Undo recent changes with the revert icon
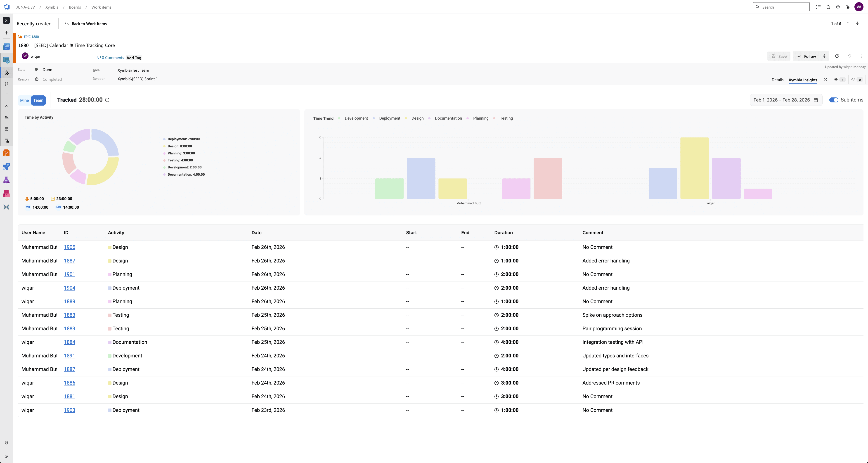868x463 pixels. [849, 56]
